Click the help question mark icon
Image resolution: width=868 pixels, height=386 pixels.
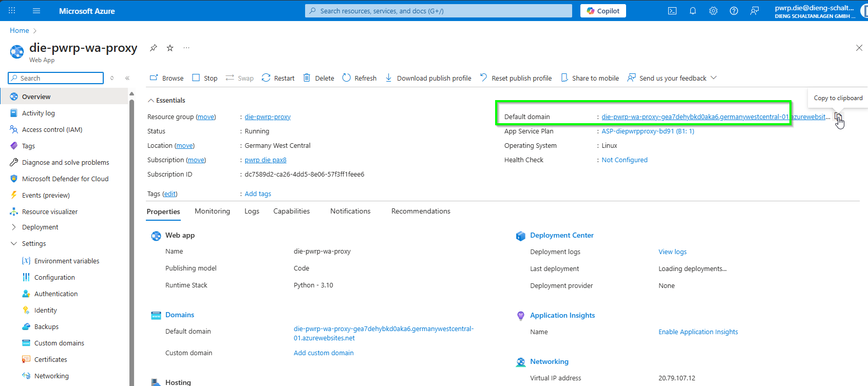[734, 11]
